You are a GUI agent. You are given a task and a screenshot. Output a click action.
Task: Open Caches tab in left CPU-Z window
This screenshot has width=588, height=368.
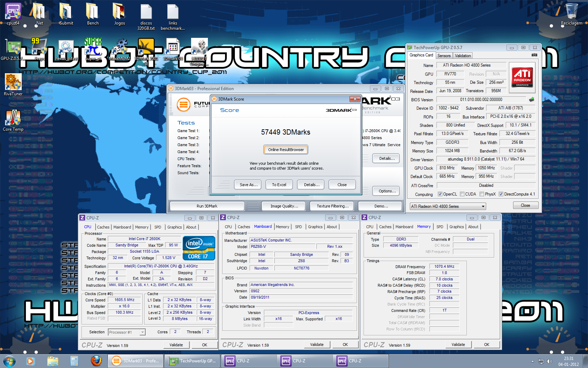coord(103,227)
